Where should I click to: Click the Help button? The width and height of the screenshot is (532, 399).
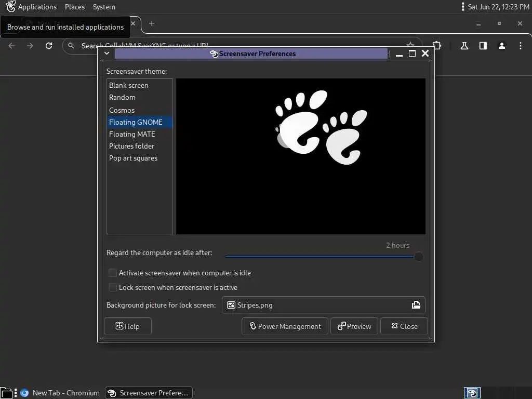click(128, 326)
